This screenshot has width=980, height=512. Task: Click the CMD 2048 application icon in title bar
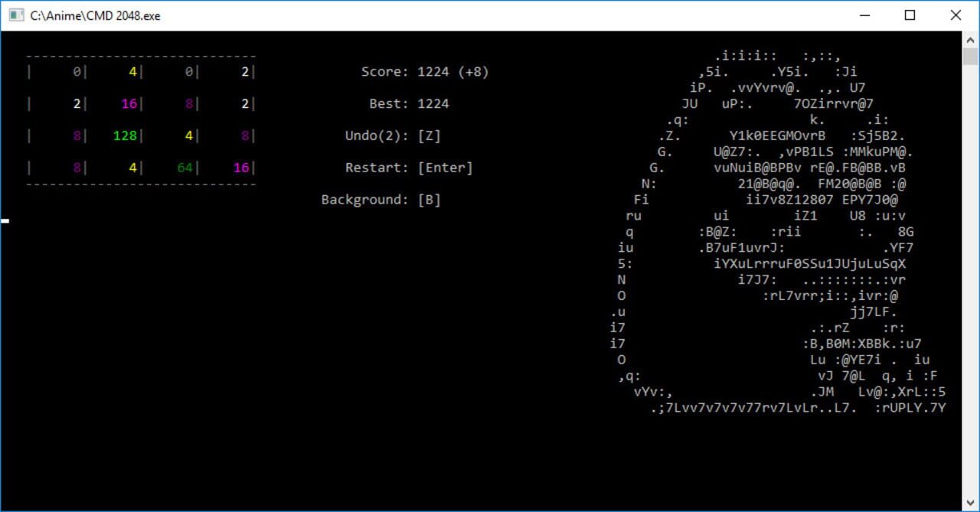point(18,15)
